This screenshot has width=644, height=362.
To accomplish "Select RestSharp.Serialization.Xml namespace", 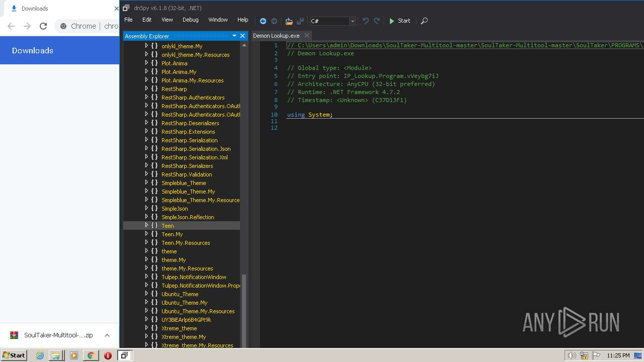I will point(194,157).
